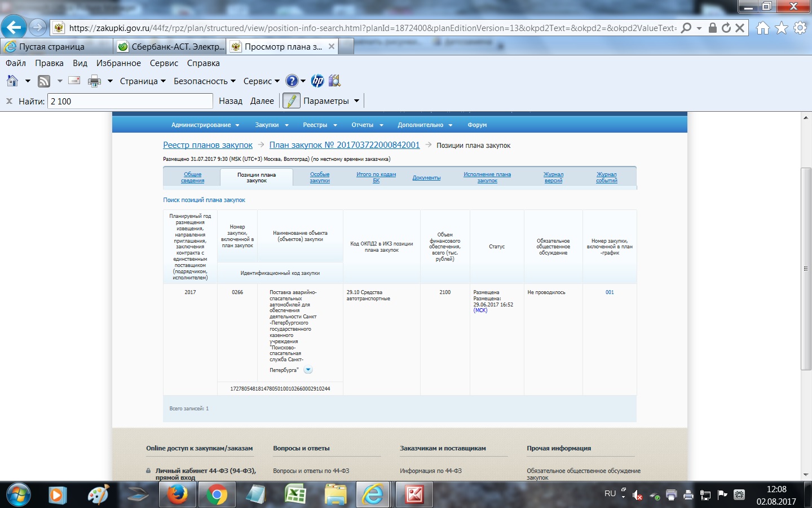
Task: Open schedule-plan number 001 link
Action: tap(610, 292)
